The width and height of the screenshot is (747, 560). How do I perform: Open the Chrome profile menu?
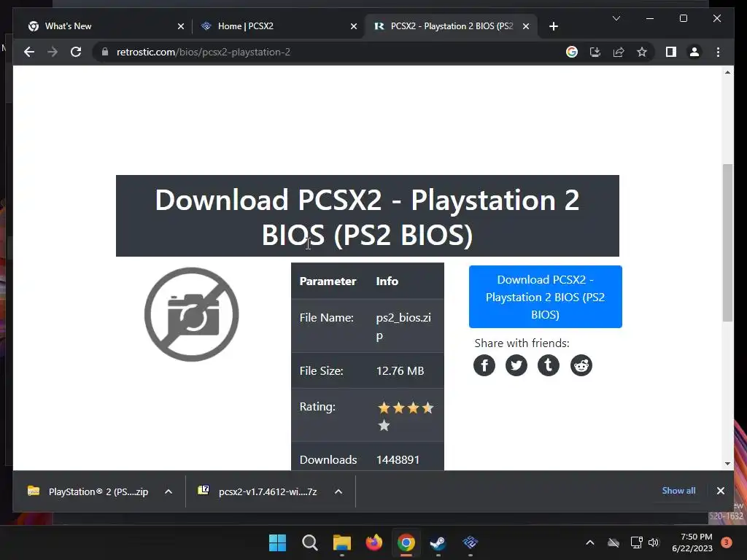pyautogui.click(x=694, y=52)
